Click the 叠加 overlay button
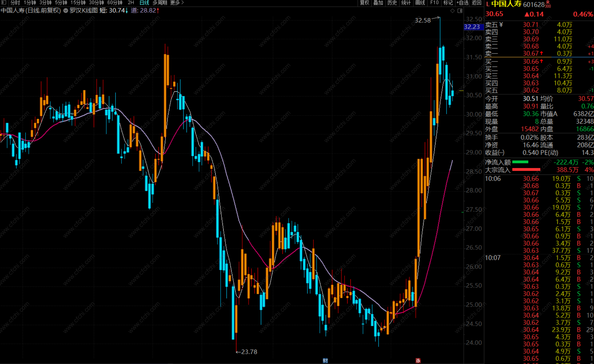594x364 pixels. click(x=378, y=3)
